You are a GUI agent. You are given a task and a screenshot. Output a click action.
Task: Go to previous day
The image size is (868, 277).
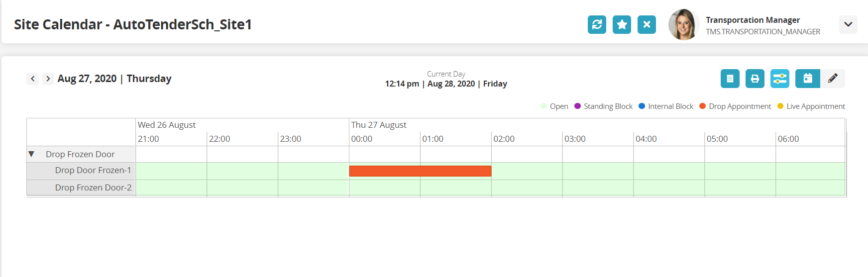33,79
